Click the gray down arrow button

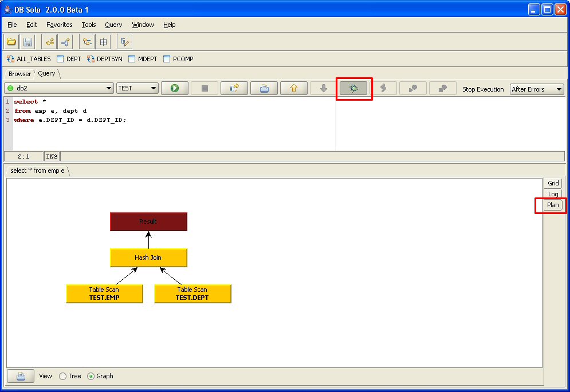point(324,88)
